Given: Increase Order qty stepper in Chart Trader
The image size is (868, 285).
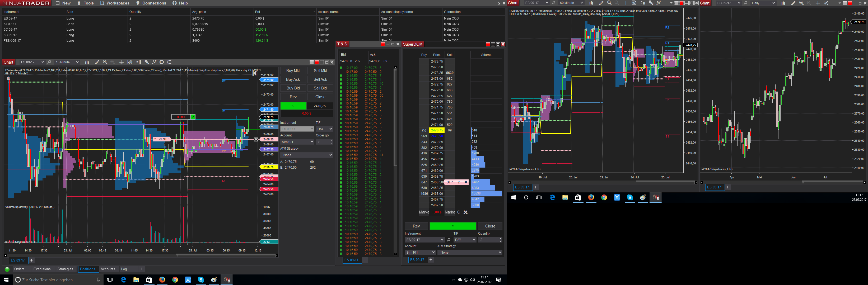Looking at the screenshot, I should click(x=331, y=141).
